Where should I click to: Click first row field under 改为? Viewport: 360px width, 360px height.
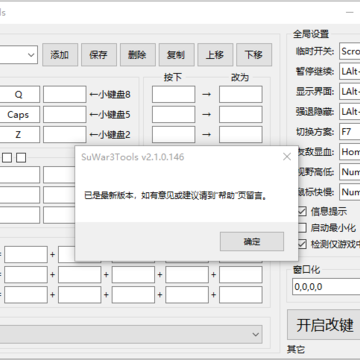click(x=241, y=95)
